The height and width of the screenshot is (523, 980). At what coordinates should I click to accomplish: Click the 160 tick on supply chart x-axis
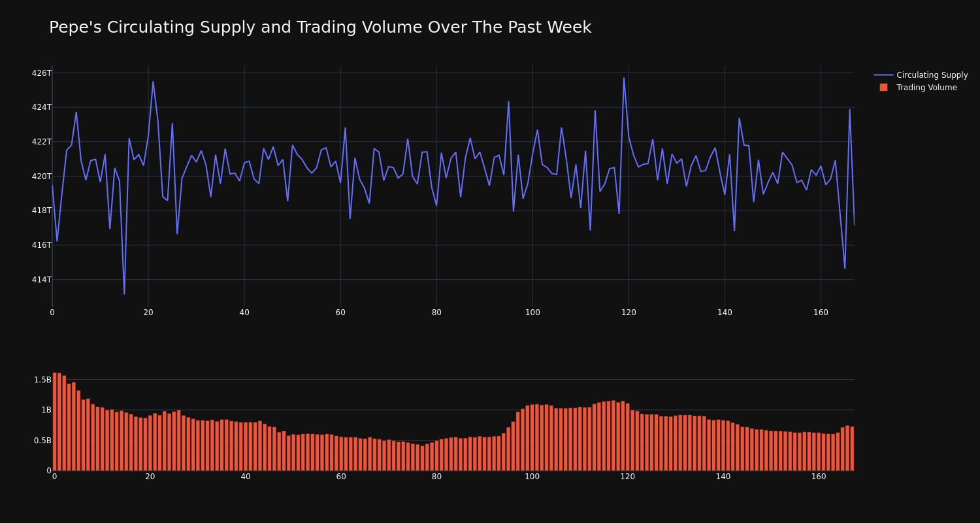coord(821,312)
